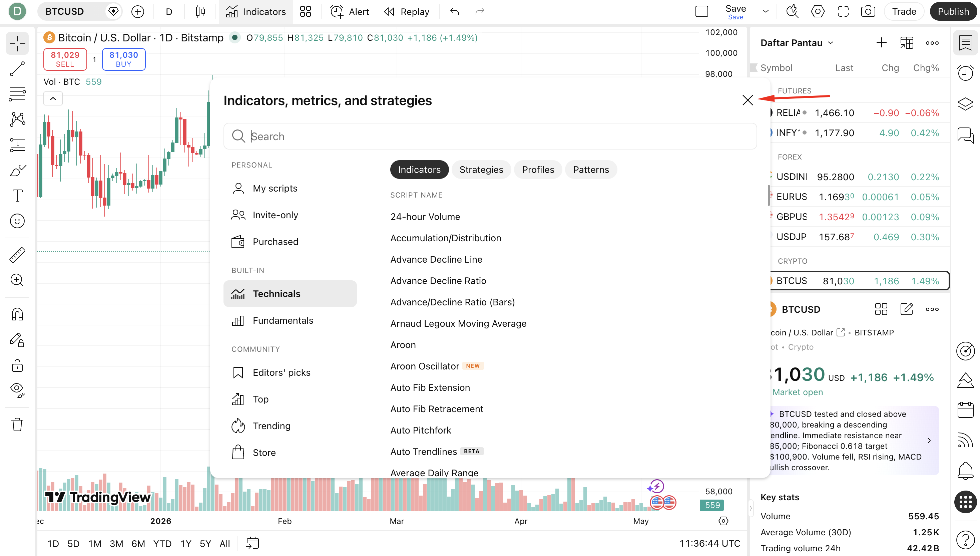Open chart settings hexagon icon in toolbar

coord(818,11)
